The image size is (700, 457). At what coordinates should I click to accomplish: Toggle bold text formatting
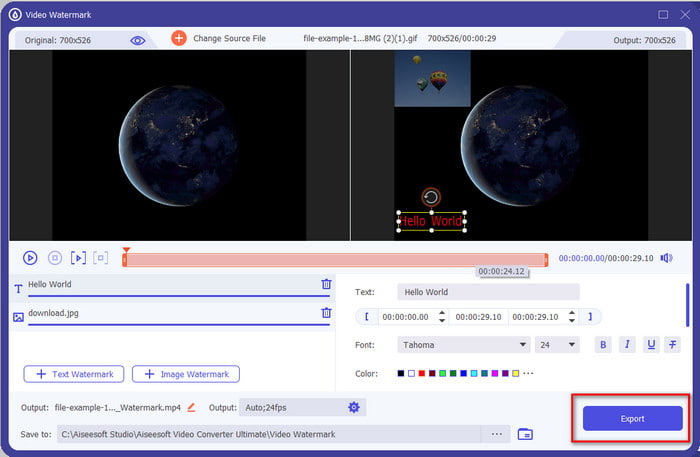pos(603,345)
